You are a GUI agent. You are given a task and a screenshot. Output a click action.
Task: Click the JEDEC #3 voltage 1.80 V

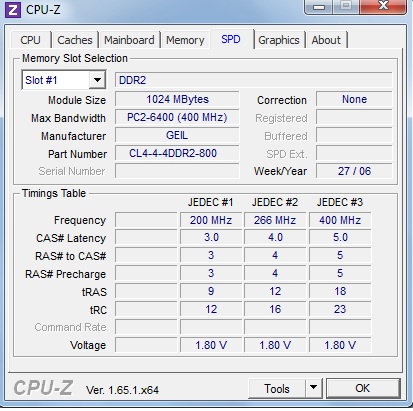(x=340, y=345)
